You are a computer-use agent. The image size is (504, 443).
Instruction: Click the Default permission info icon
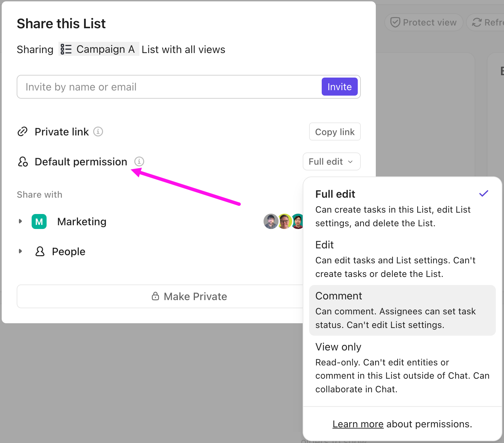tap(139, 161)
